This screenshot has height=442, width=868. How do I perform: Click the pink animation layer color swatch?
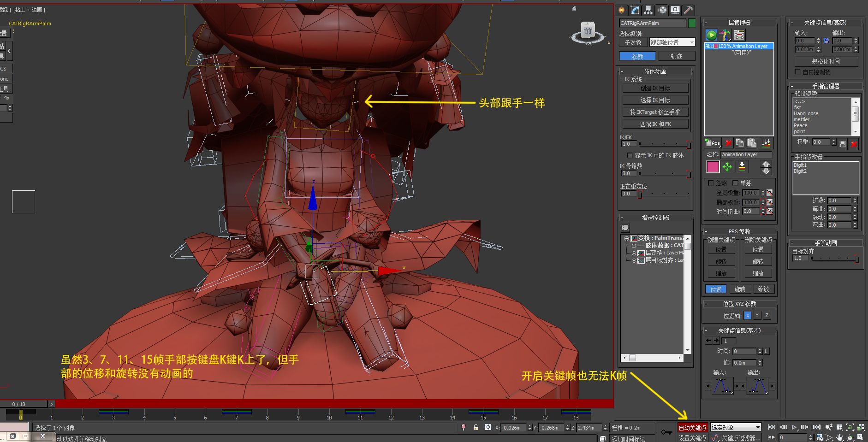[x=713, y=167]
